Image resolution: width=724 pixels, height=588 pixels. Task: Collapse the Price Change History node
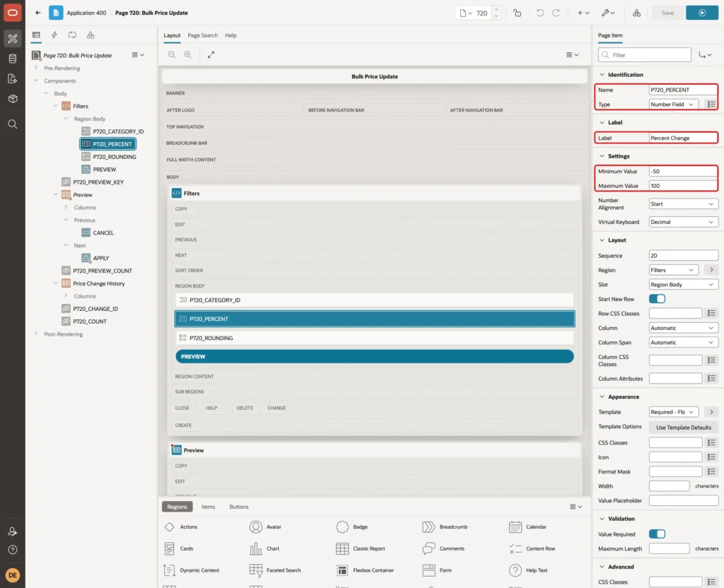(56, 283)
